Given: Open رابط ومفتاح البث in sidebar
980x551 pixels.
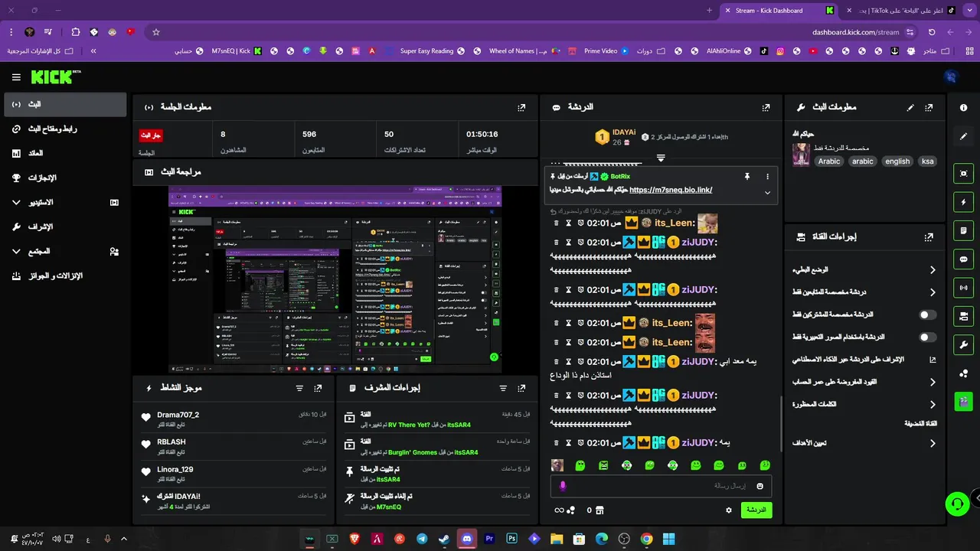Looking at the screenshot, I should (x=65, y=129).
